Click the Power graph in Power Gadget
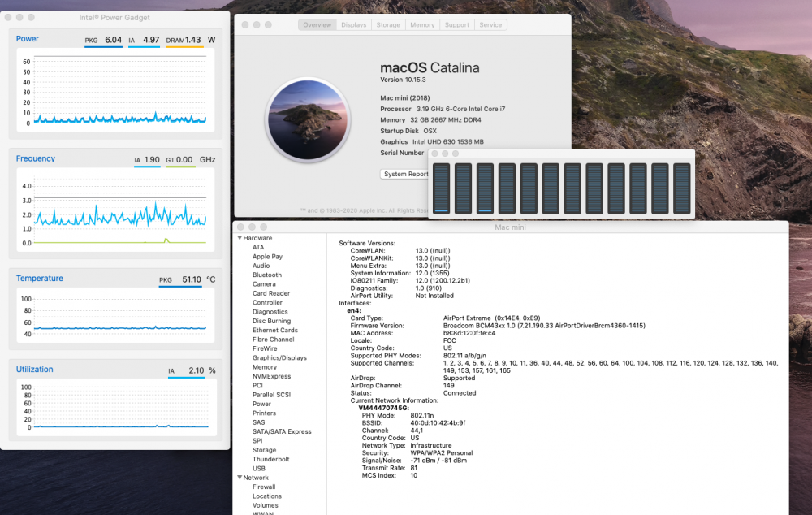 point(115,90)
